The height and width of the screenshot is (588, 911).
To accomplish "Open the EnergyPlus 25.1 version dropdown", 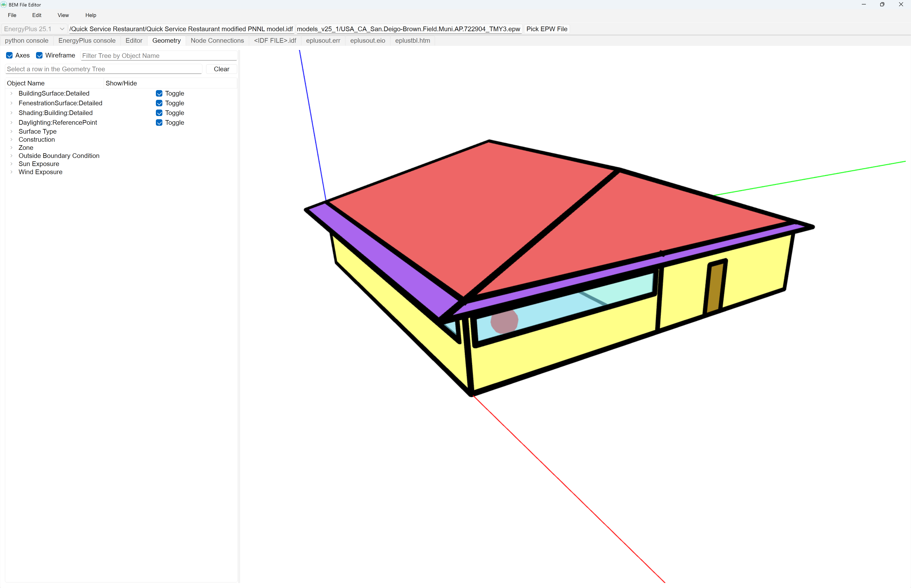I will point(34,29).
